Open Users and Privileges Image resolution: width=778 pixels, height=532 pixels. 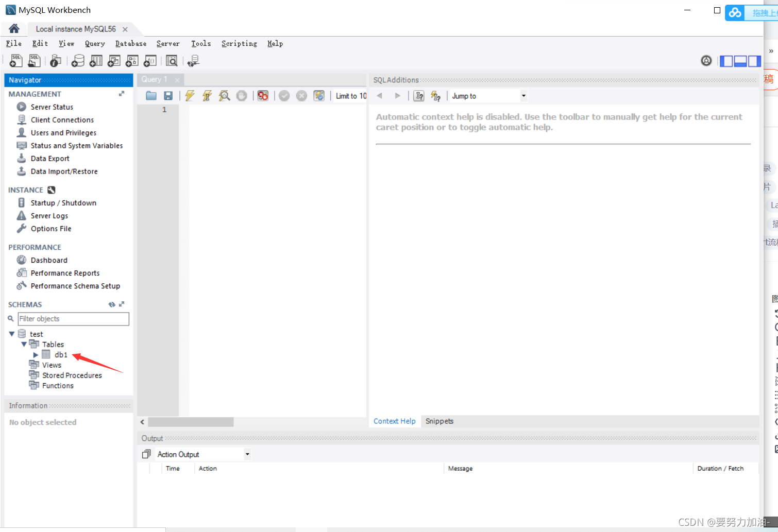tap(63, 133)
